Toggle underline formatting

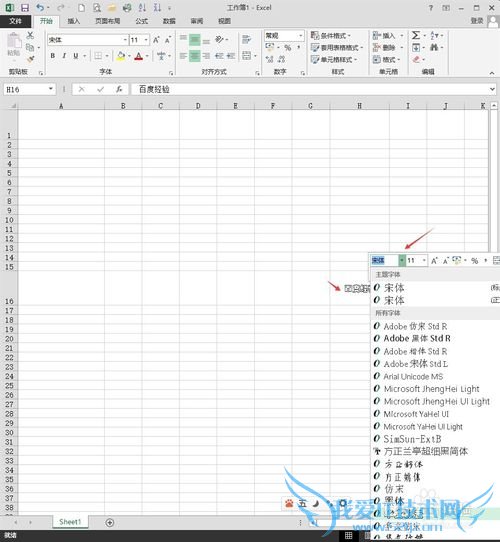pyautogui.click(x=76, y=56)
